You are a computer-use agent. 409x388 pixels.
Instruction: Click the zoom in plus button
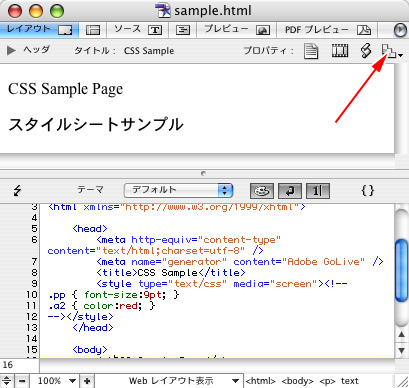tap(87, 381)
